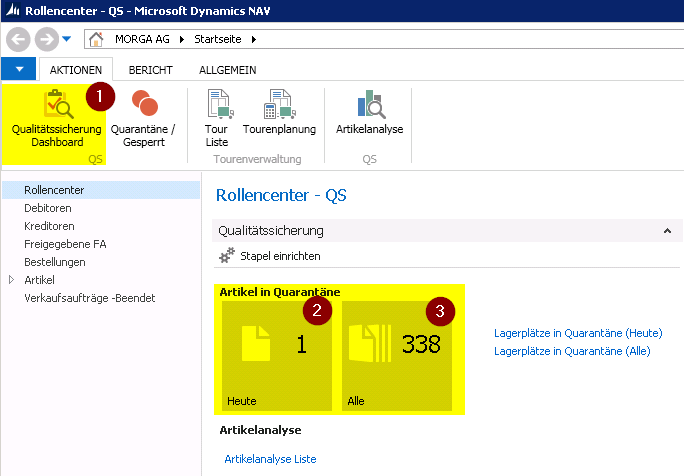This screenshot has width=684, height=476.
Task: Click the Artikel in Quarantäne heading
Action: point(280,292)
